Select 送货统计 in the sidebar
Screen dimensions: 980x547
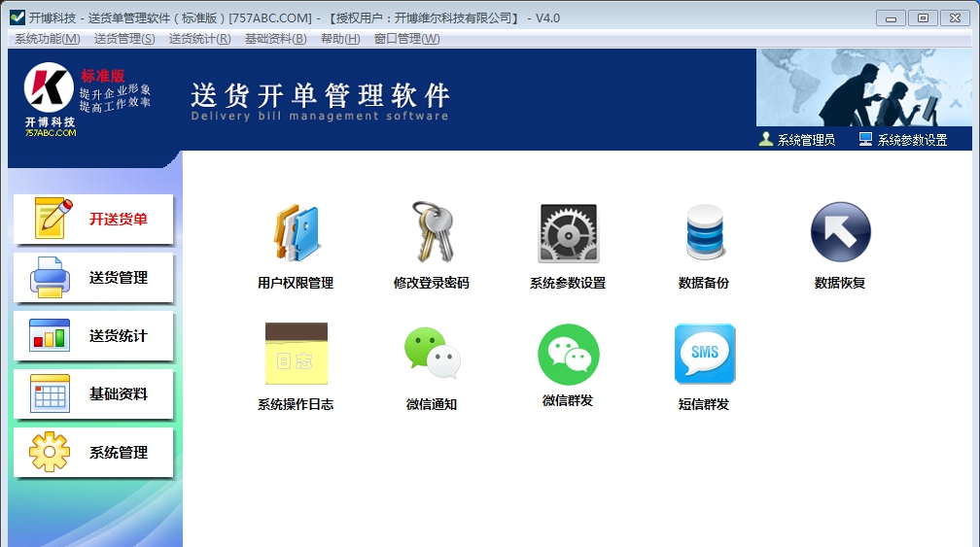pyautogui.click(x=93, y=336)
